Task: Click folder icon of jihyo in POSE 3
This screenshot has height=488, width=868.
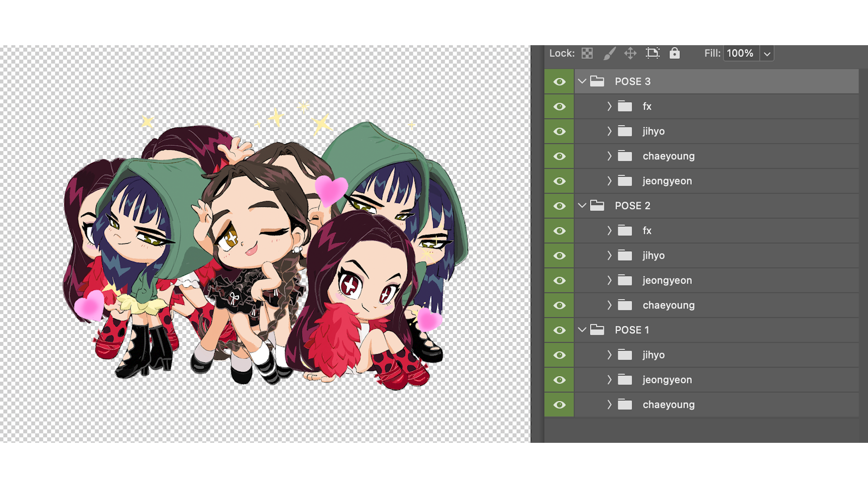Action: pos(625,131)
